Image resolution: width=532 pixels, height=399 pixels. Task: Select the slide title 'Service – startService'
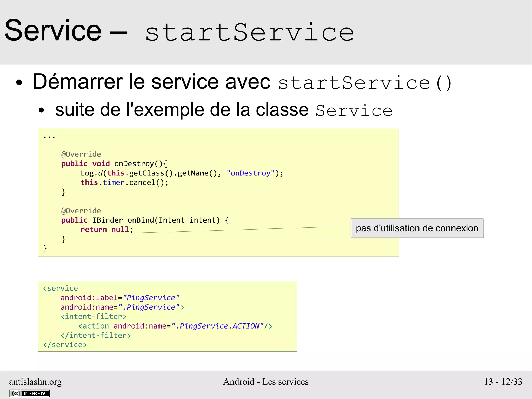tap(179, 31)
